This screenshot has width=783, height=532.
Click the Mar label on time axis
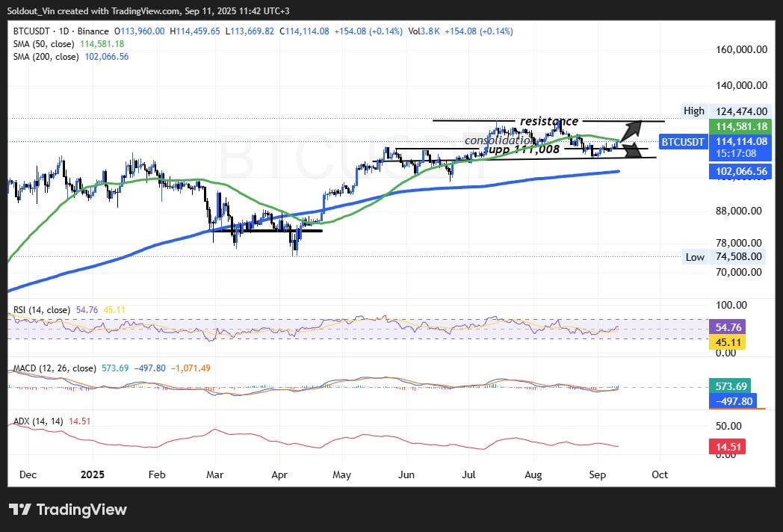pyautogui.click(x=214, y=474)
